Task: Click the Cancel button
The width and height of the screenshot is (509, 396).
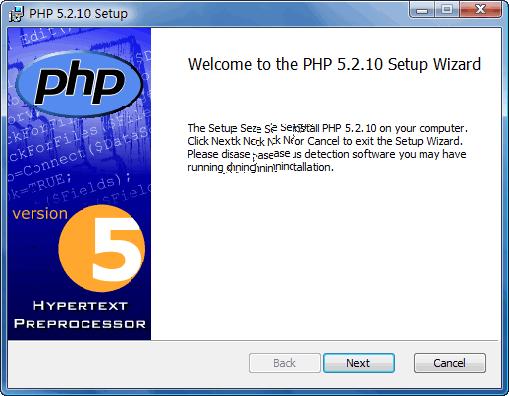Action: 450,363
